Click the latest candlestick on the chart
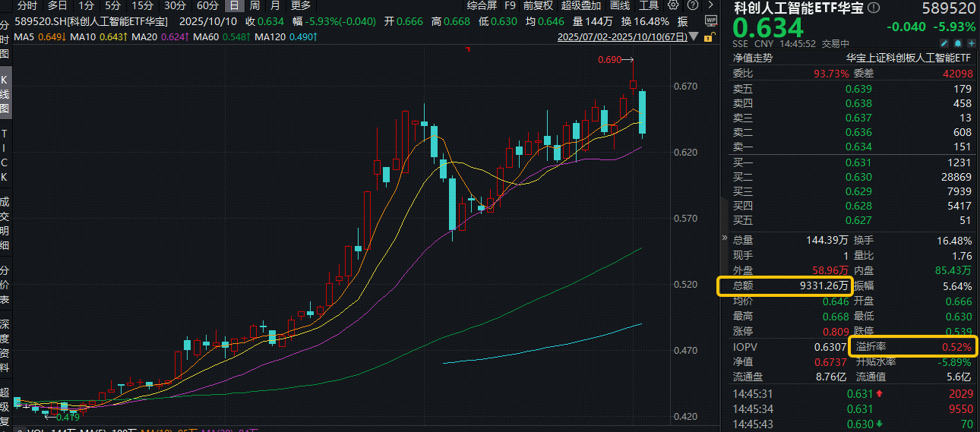This screenshot has height=432, width=980. point(643,112)
